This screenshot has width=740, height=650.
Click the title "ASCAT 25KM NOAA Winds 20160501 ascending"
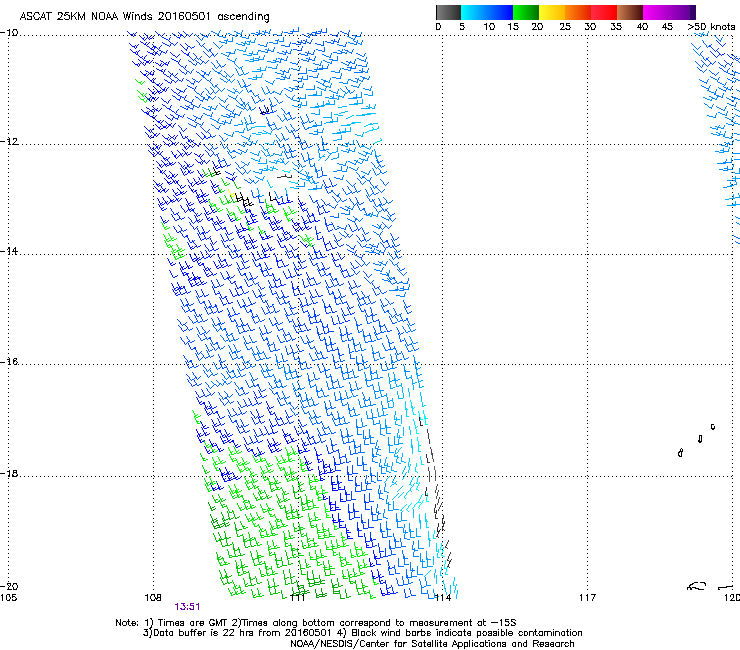tap(144, 17)
